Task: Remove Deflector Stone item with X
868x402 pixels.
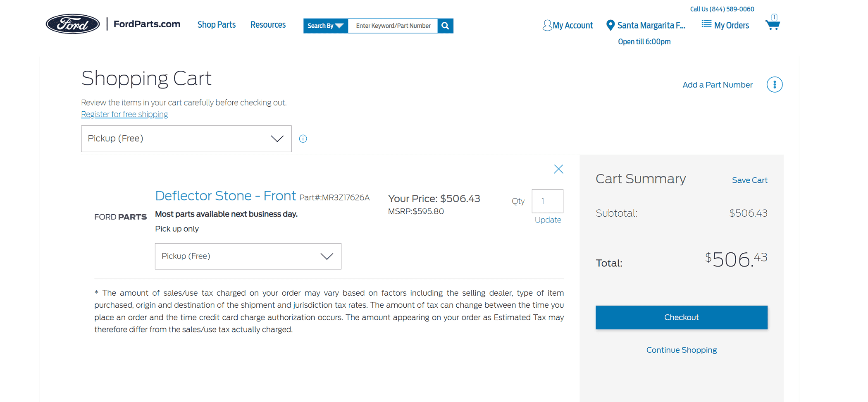Action: click(558, 169)
